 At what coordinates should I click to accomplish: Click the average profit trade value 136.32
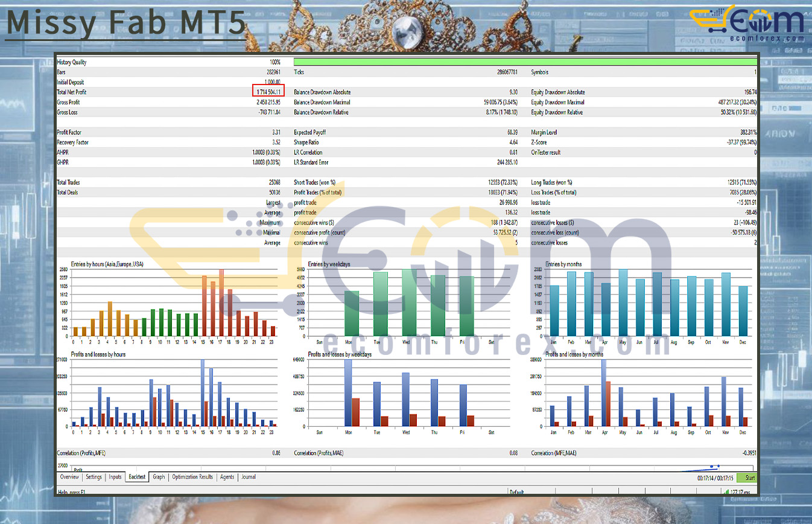511,212
